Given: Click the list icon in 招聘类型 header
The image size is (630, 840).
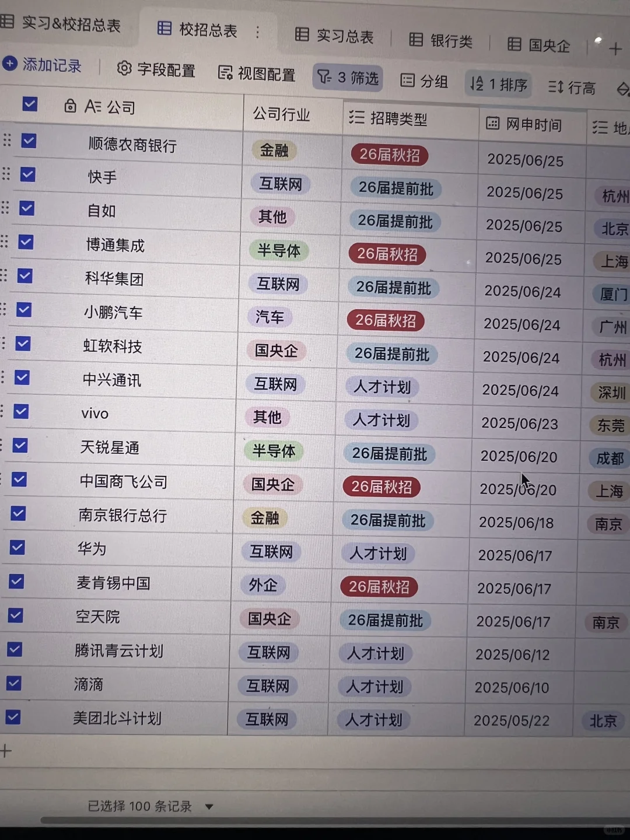Looking at the screenshot, I should point(356,117).
